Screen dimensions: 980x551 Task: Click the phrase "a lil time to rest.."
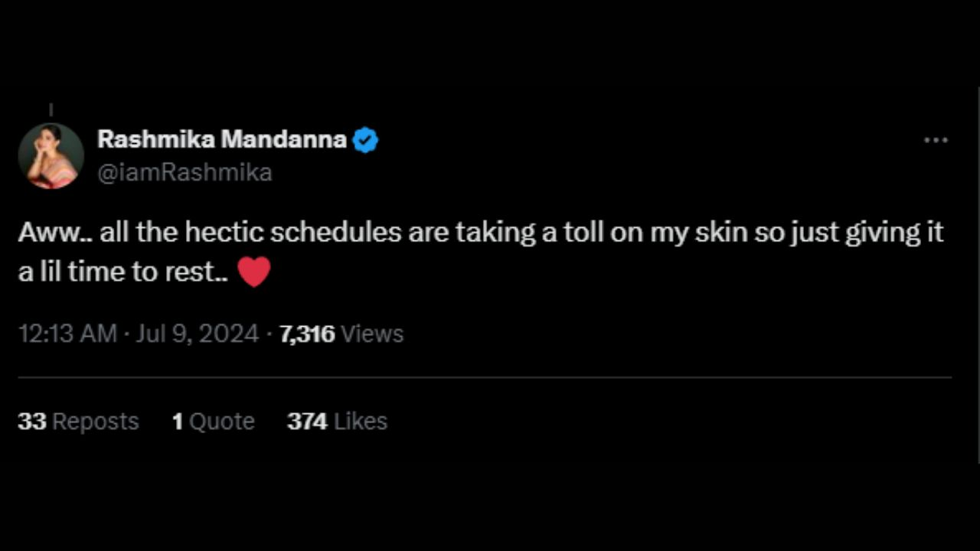pos(122,272)
